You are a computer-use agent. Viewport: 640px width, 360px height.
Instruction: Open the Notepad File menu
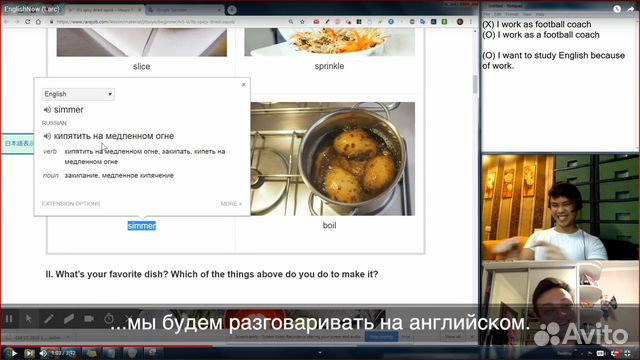pos(487,14)
